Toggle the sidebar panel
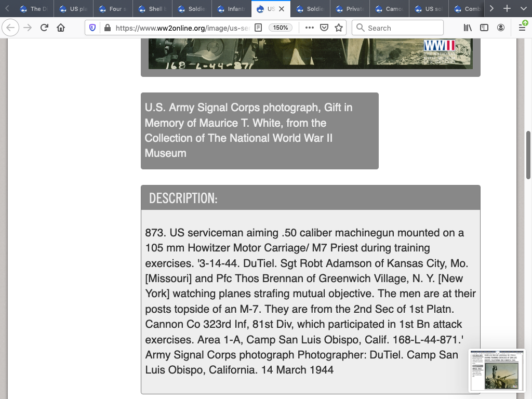 pyautogui.click(x=484, y=28)
